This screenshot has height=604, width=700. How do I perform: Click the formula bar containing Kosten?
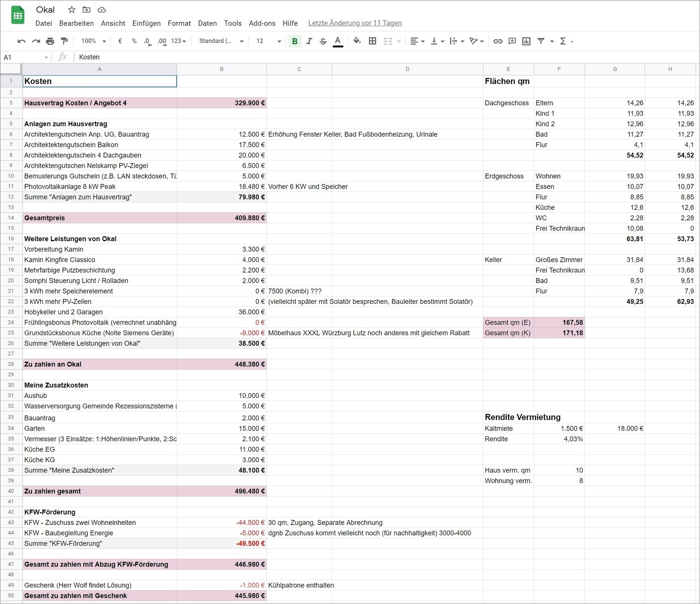click(386, 57)
